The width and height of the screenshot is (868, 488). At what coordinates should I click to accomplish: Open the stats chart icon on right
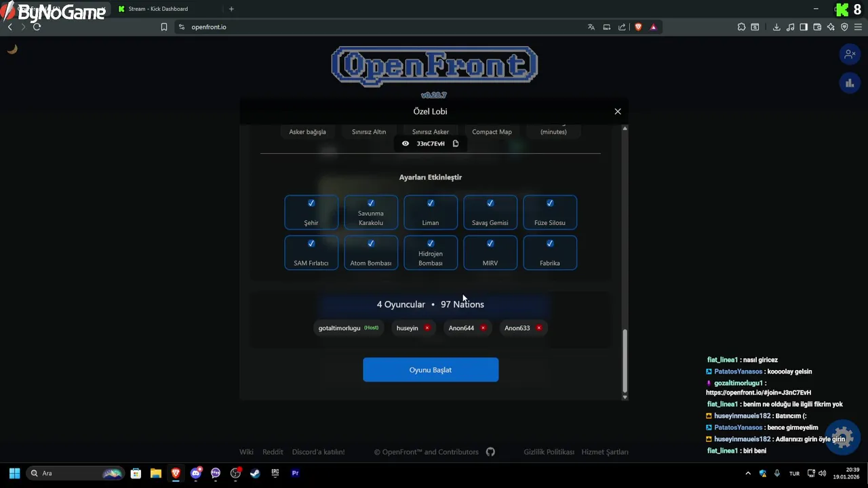849,83
